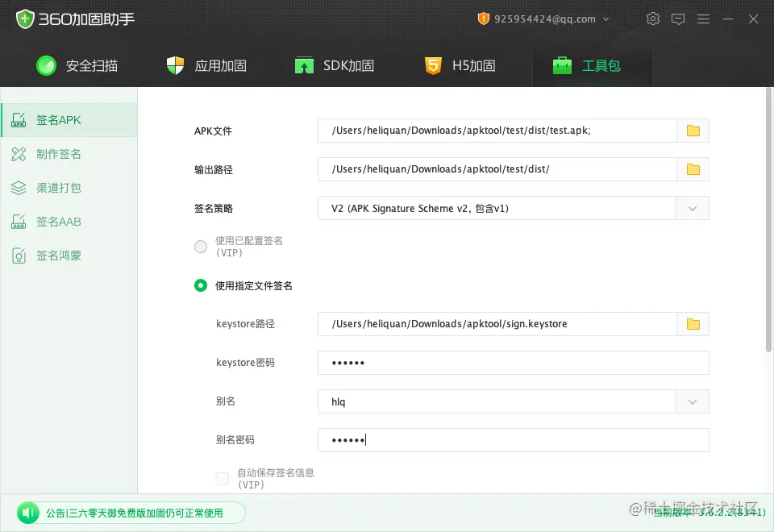
Task: Click the 应用加固 shield icon
Action: (175, 65)
